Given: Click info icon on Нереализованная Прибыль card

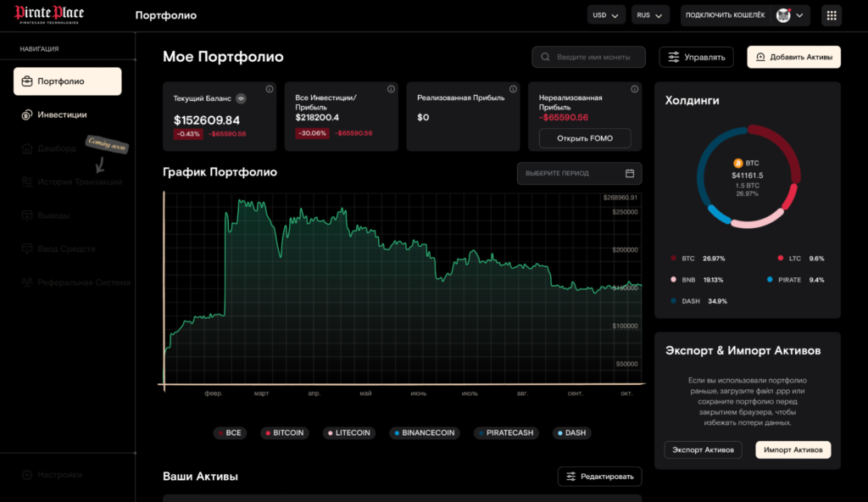Looking at the screenshot, I should click(634, 89).
